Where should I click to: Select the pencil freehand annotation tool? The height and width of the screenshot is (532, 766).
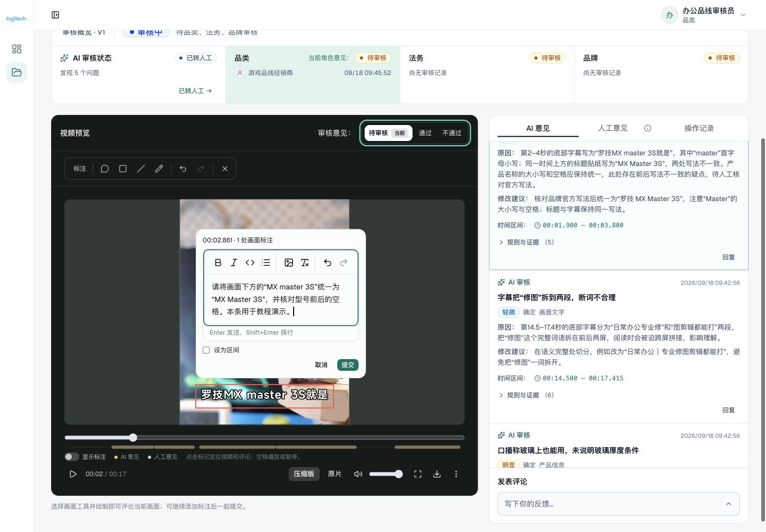(159, 169)
